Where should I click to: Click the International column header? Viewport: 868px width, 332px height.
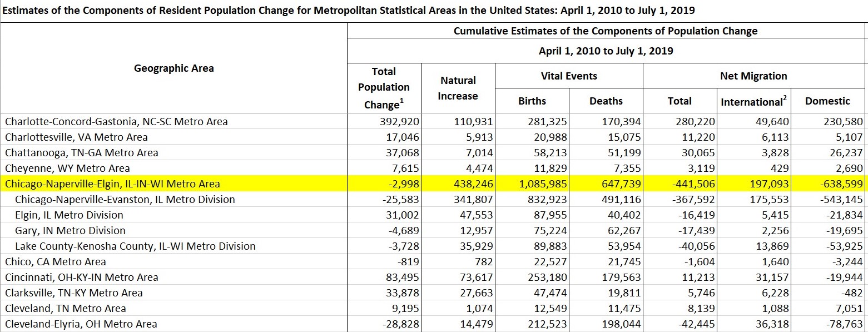click(753, 101)
